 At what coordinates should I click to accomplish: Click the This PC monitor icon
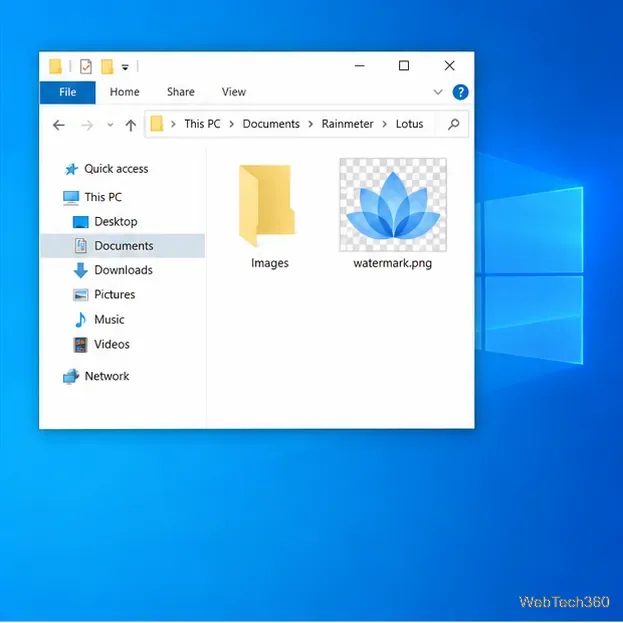pyautogui.click(x=71, y=197)
